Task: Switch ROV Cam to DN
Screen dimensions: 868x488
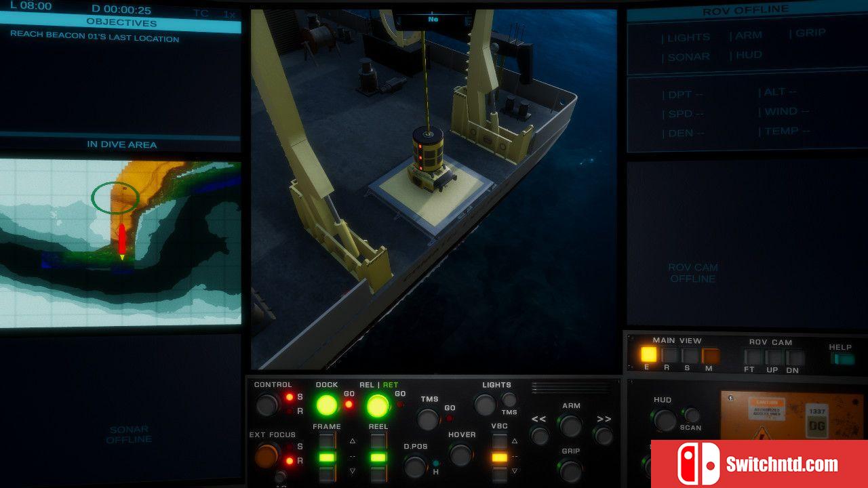Action: (x=795, y=358)
